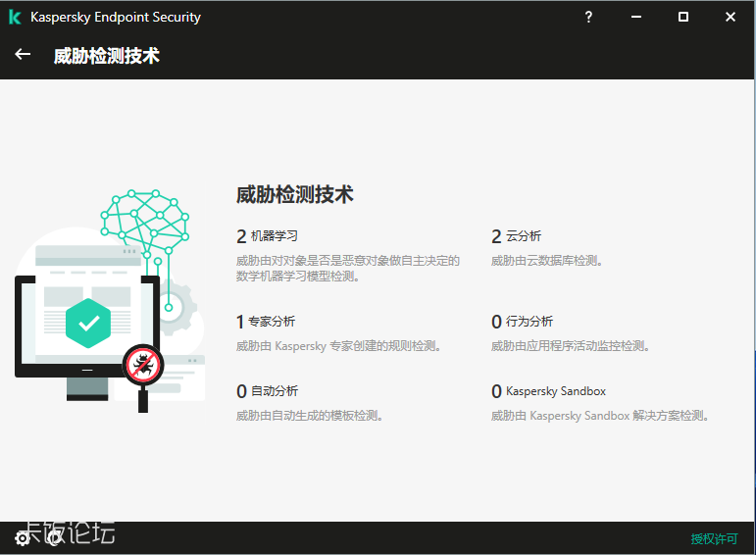Minimize the Kaspersky window
This screenshot has width=756, height=555.
636,17
